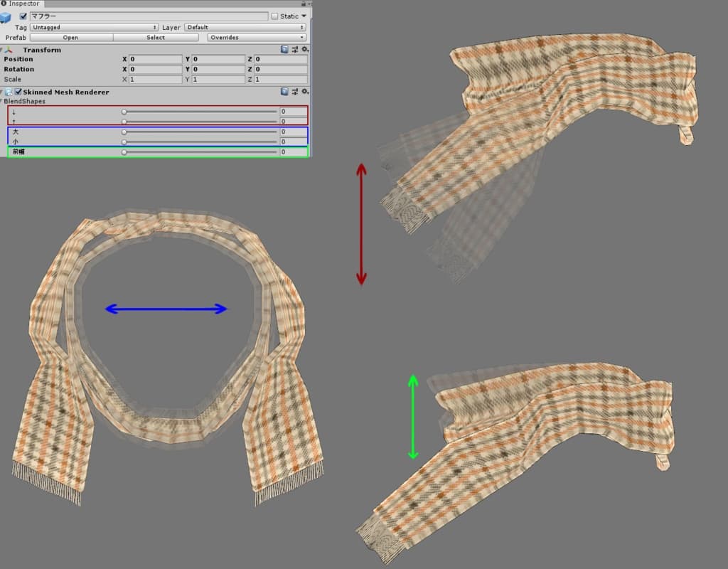Open Skinned Mesh Renderer help icon

[x=284, y=92]
